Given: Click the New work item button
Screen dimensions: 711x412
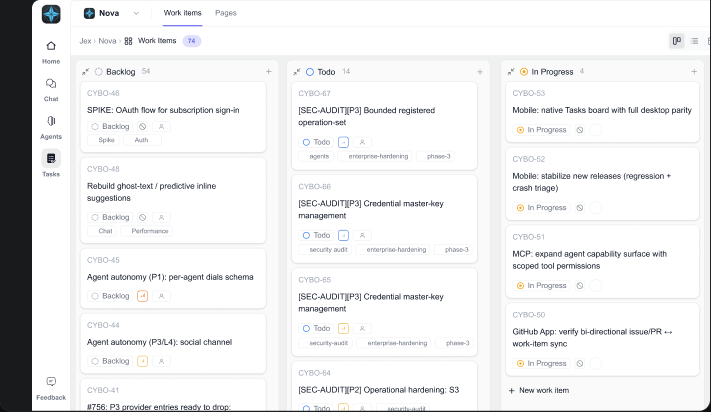Looking at the screenshot, I should click(539, 390).
